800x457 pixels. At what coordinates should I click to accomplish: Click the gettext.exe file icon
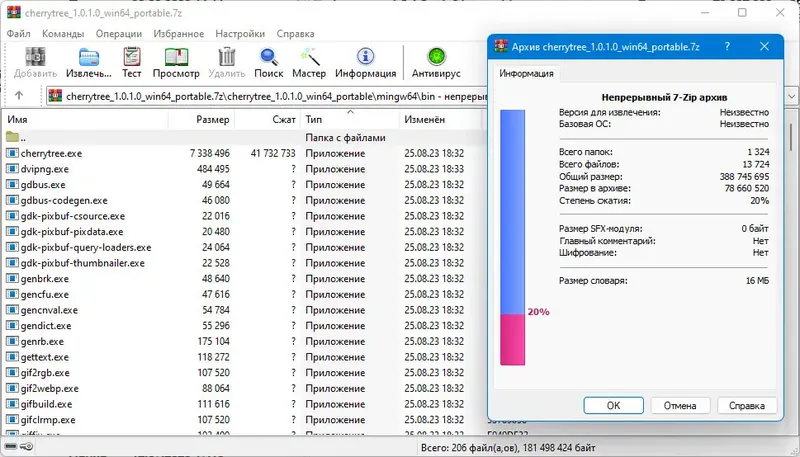pos(12,357)
